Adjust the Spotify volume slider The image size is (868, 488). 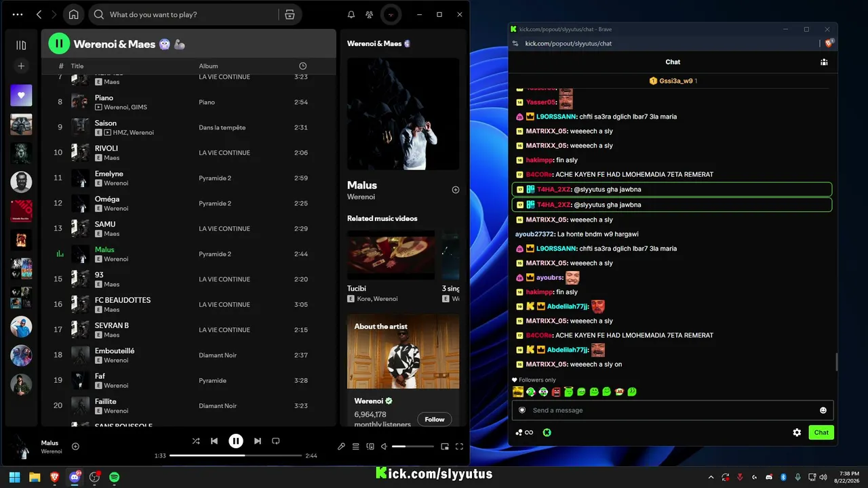click(x=413, y=447)
